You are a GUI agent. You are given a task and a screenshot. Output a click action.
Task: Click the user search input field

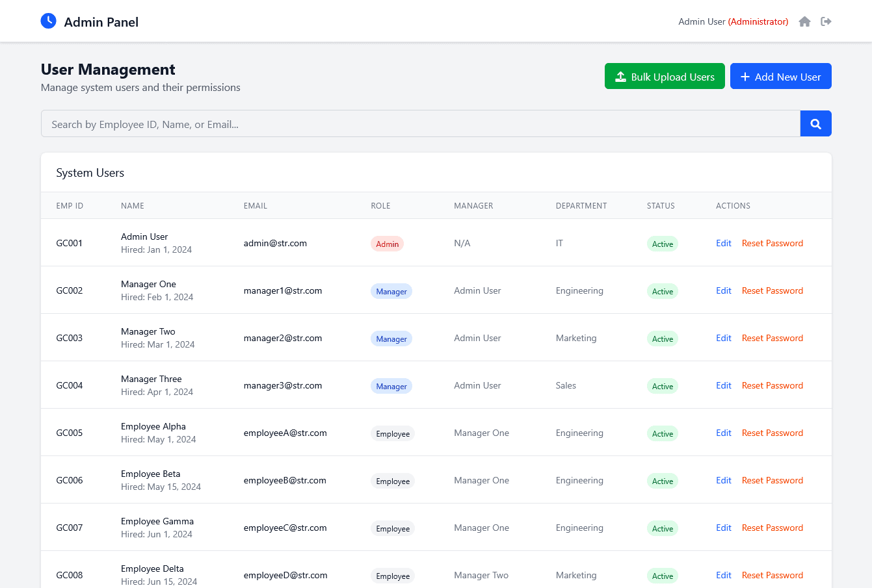[420, 123]
